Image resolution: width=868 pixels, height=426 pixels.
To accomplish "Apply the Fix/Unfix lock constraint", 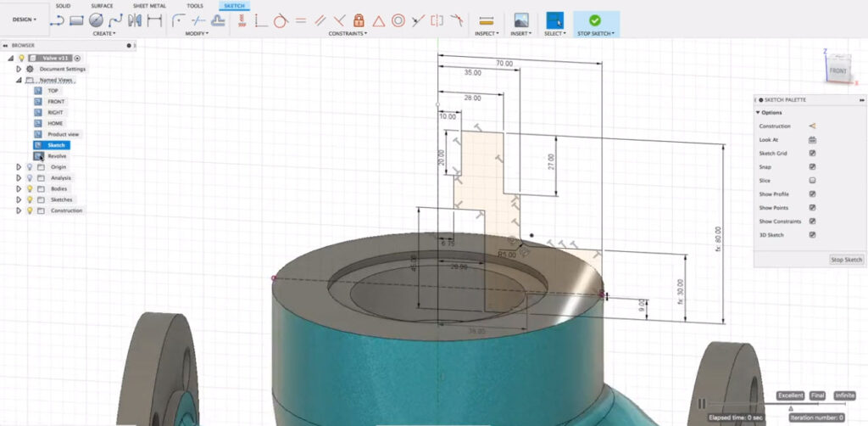I will [x=359, y=21].
